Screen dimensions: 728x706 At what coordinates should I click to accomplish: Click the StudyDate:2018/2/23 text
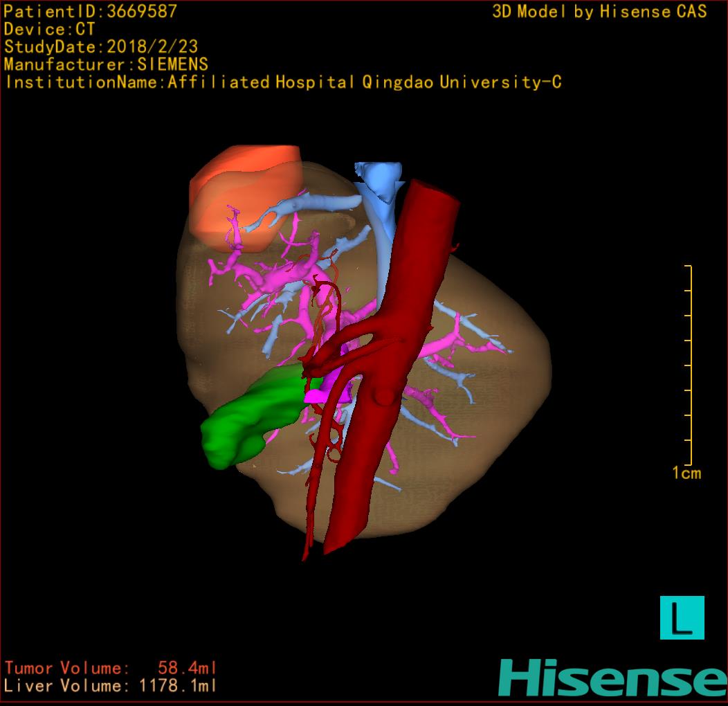point(101,47)
